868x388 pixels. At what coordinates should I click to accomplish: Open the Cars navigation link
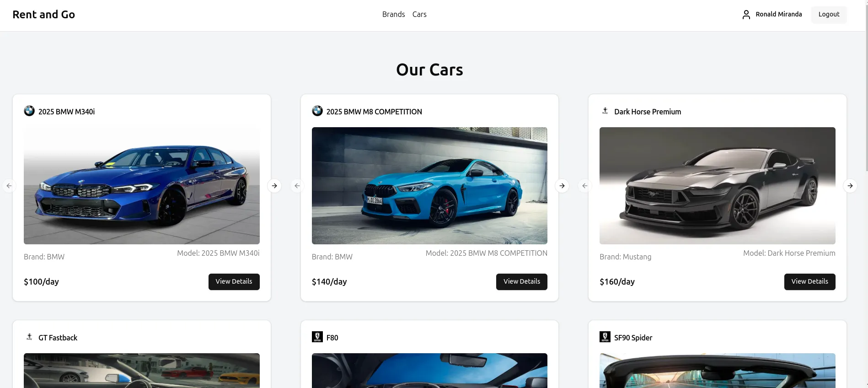click(419, 14)
